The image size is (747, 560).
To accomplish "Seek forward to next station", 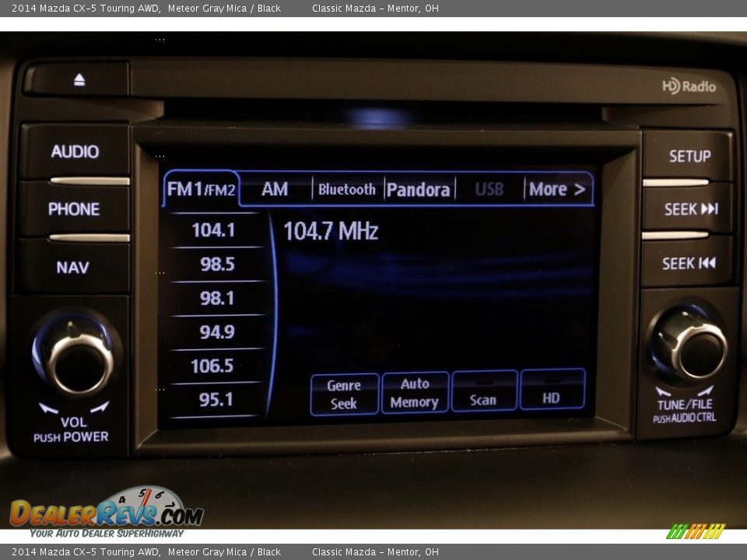I will tap(689, 209).
